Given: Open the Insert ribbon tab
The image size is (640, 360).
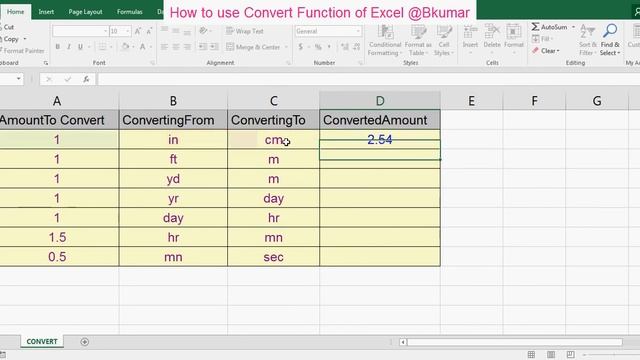Looking at the screenshot, I should tap(46, 12).
